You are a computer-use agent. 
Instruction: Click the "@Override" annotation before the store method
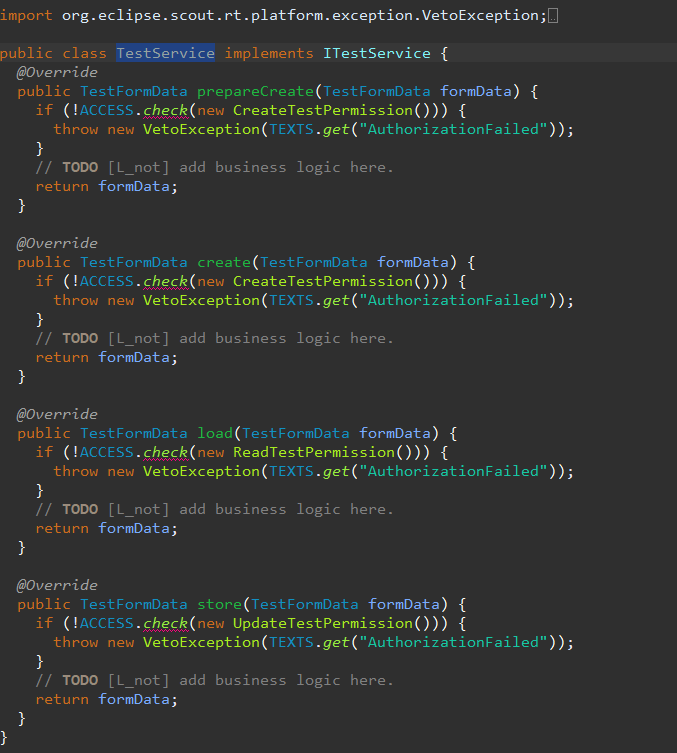click(57, 585)
